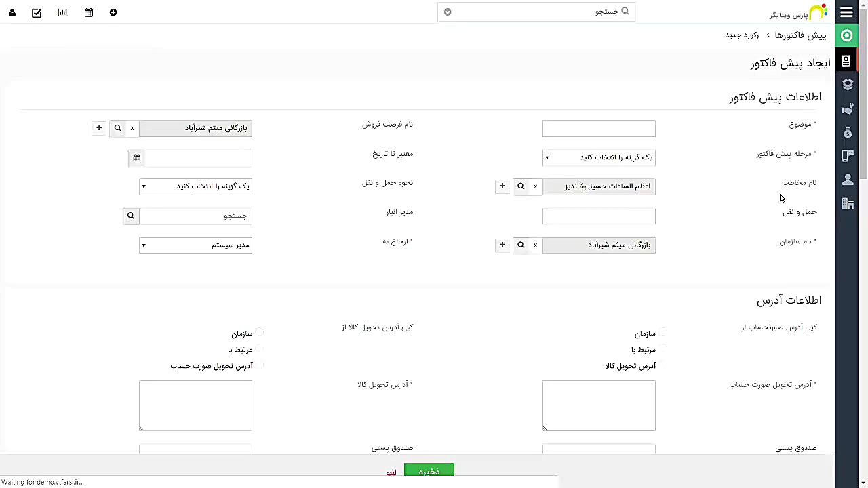Select the bar chart reports icon
Image resolution: width=868 pixels, height=488 pixels.
tap(62, 12)
